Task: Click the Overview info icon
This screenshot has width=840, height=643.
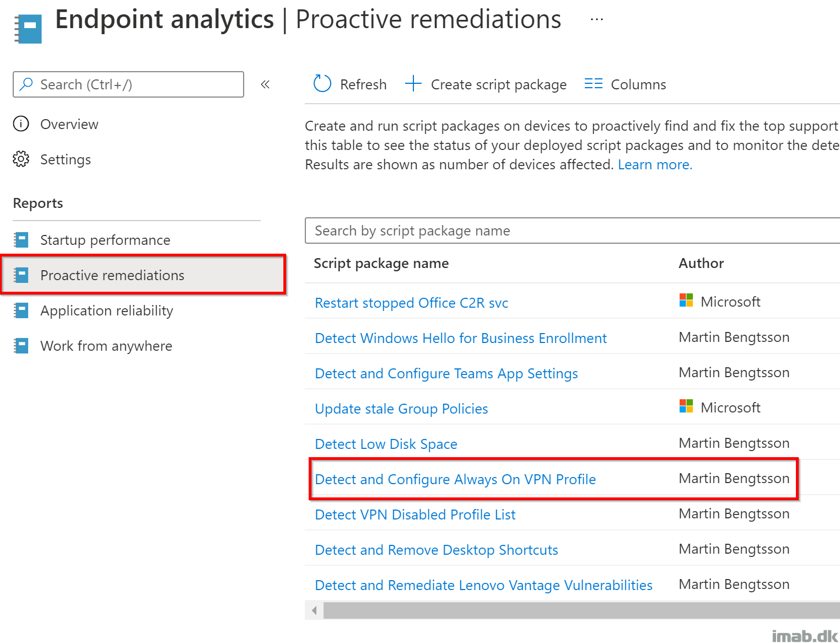Action: click(x=21, y=124)
